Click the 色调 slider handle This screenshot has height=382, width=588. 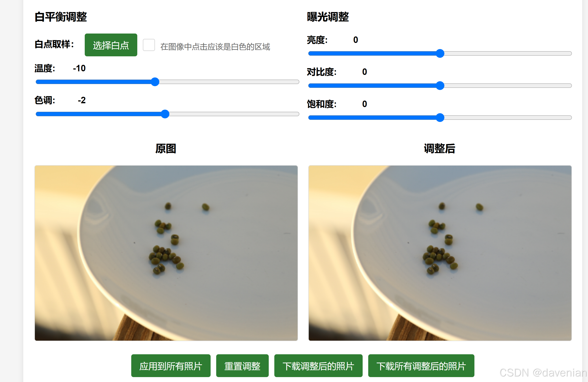pos(165,114)
